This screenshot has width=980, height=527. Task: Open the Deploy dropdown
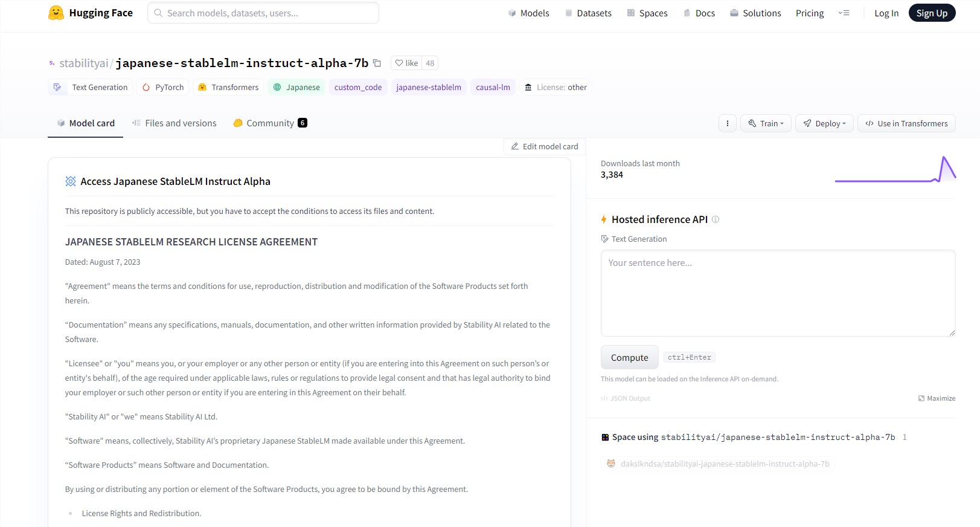[x=824, y=123]
